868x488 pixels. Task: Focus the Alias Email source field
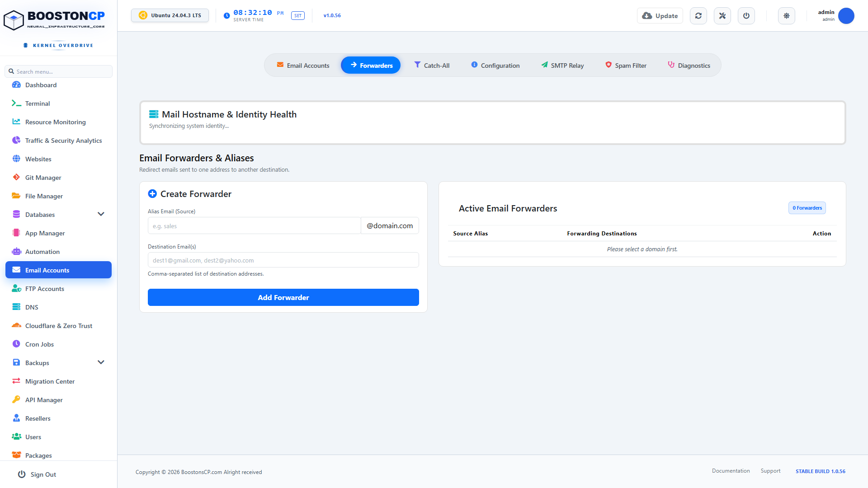coord(254,225)
